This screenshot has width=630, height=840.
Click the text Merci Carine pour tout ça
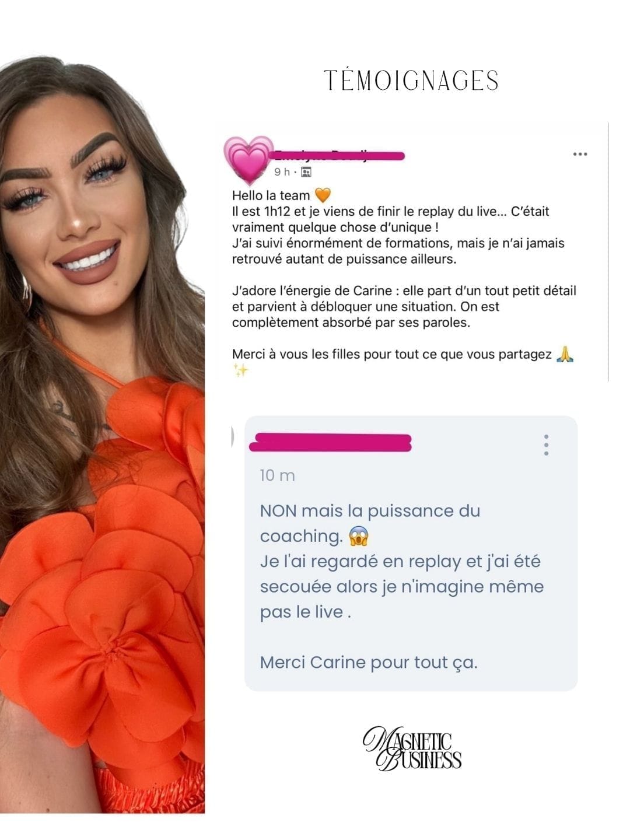click(369, 663)
